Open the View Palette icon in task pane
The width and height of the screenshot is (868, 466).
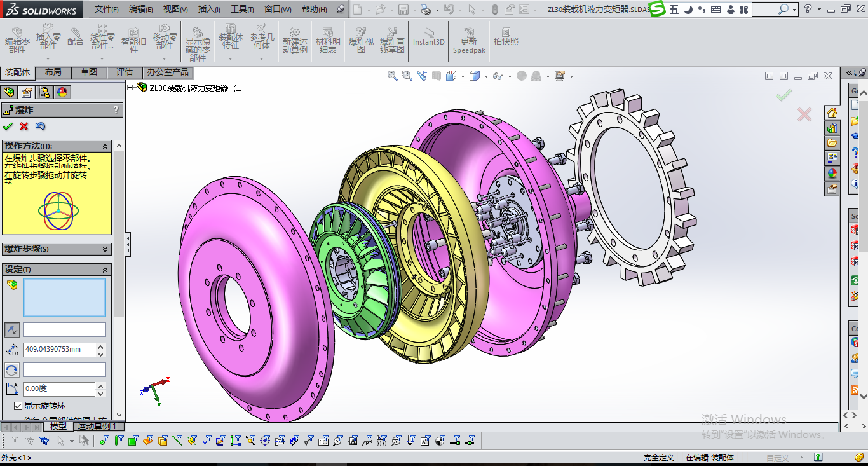[832, 158]
